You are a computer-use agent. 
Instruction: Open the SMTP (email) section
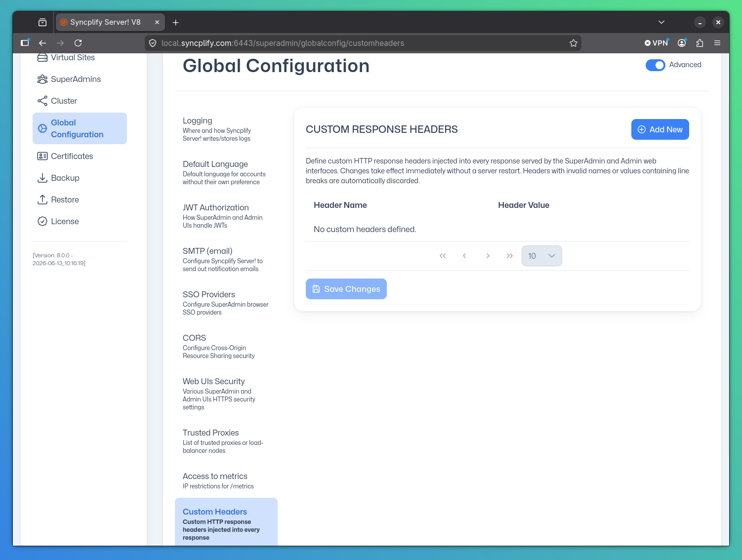[226, 259]
